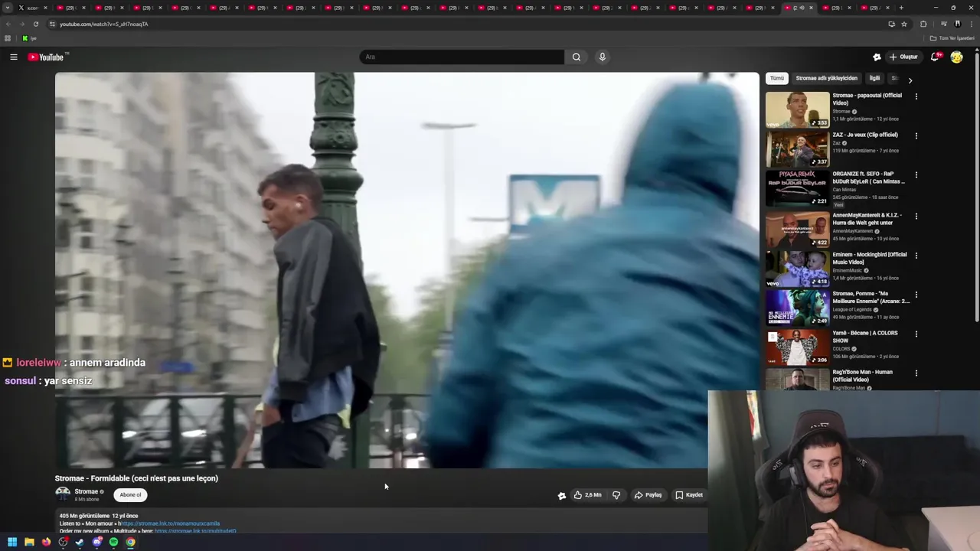Viewport: 980px width, 551px height.
Task: Open Stromae channel avatar
Action: point(63,494)
